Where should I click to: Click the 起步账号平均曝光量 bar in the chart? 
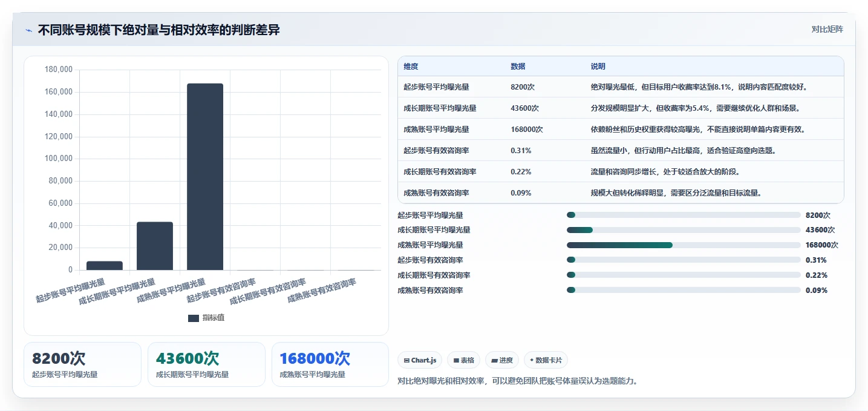coord(105,266)
